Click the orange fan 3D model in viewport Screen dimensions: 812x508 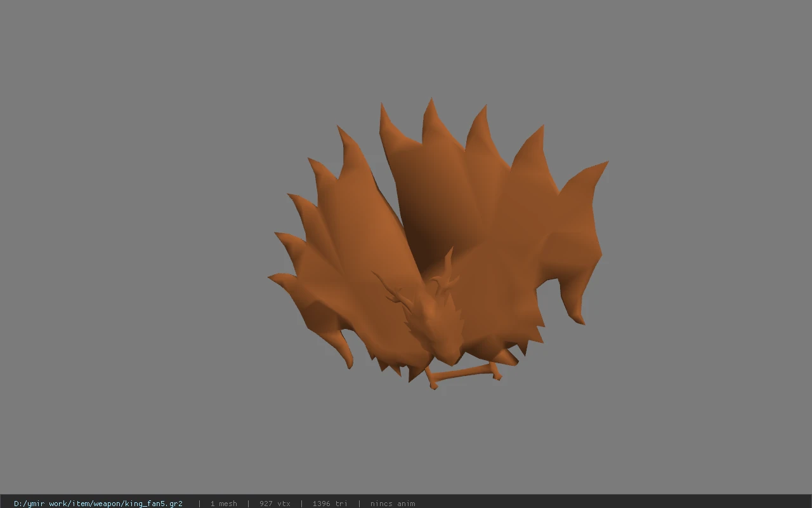(438, 244)
